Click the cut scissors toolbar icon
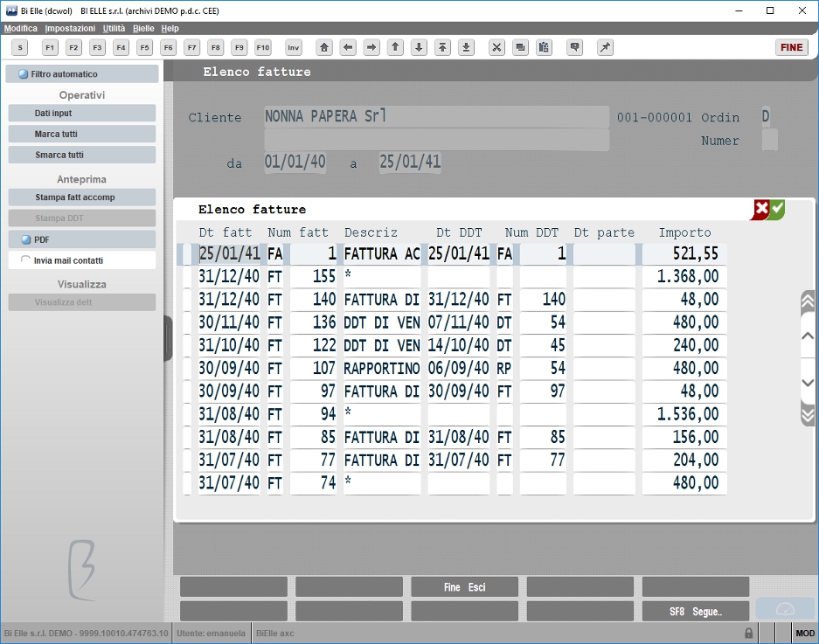The image size is (819, 644). [496, 47]
